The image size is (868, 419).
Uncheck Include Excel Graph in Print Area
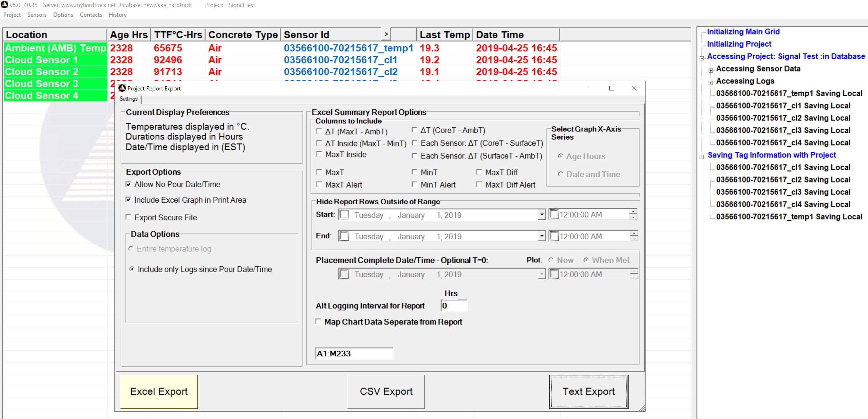pyautogui.click(x=128, y=200)
